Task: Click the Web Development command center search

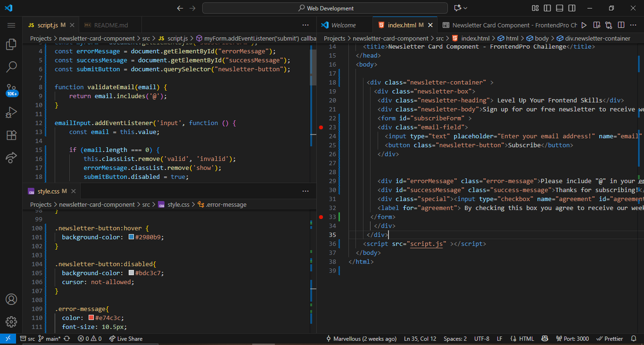Action: tap(325, 8)
